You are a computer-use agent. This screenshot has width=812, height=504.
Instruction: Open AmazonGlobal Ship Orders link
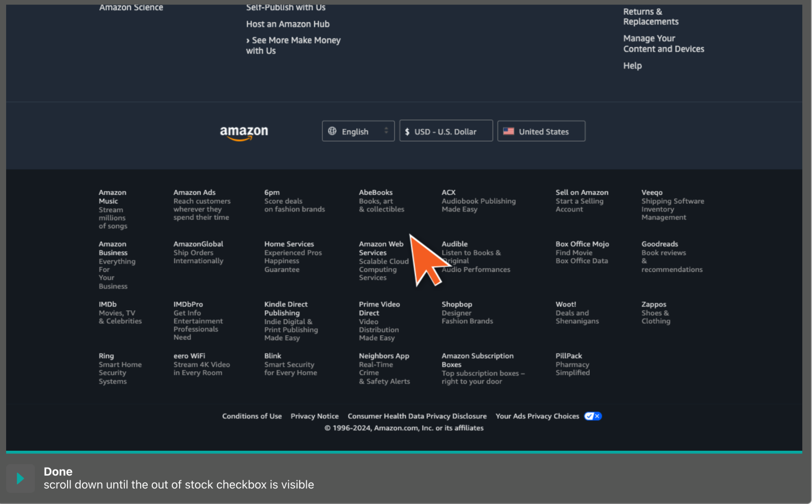click(x=198, y=253)
